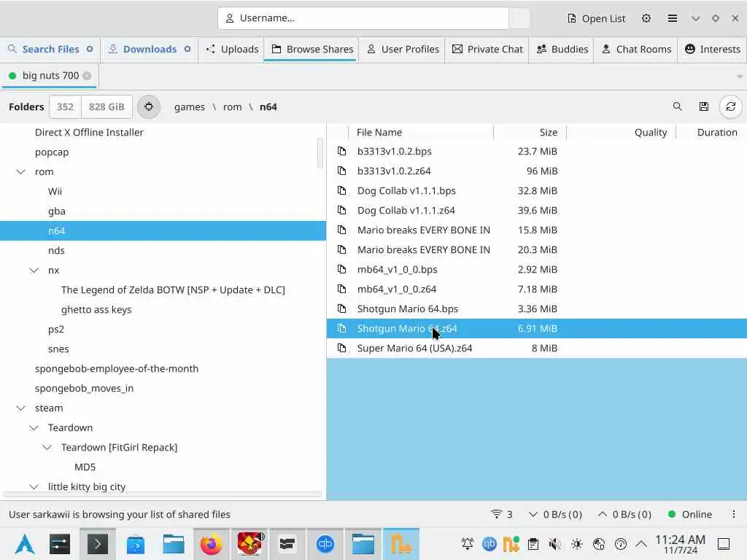747x560 pixels.
Task: Open the preferences gear icon
Action: pyautogui.click(x=646, y=18)
